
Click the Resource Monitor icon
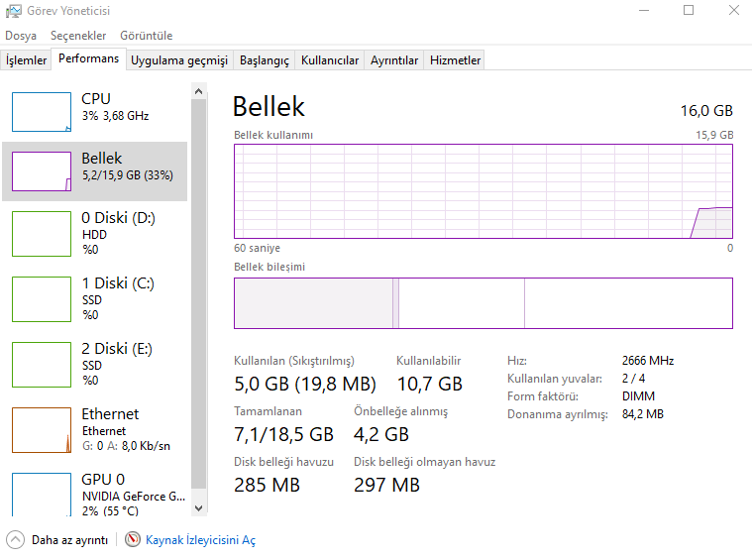(133, 540)
